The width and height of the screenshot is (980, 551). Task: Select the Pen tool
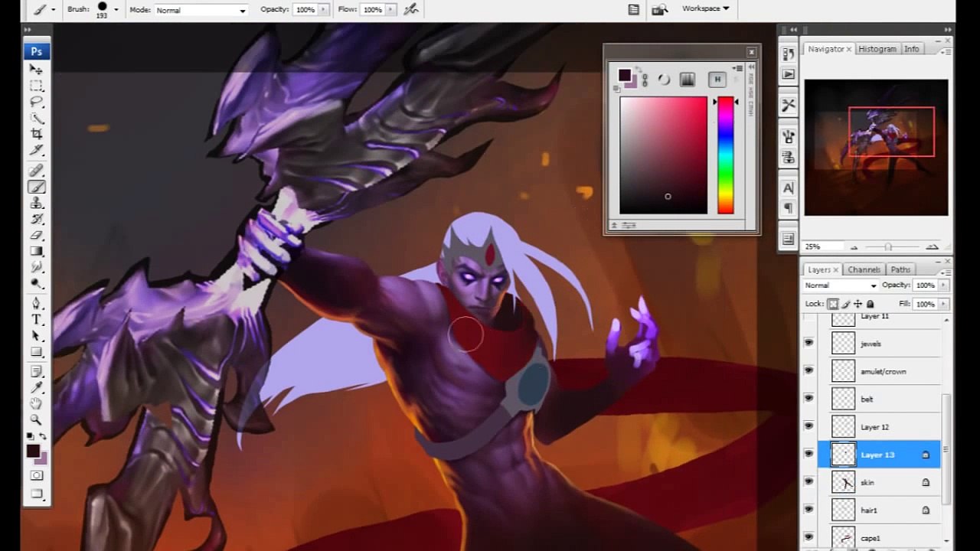pos(36,303)
